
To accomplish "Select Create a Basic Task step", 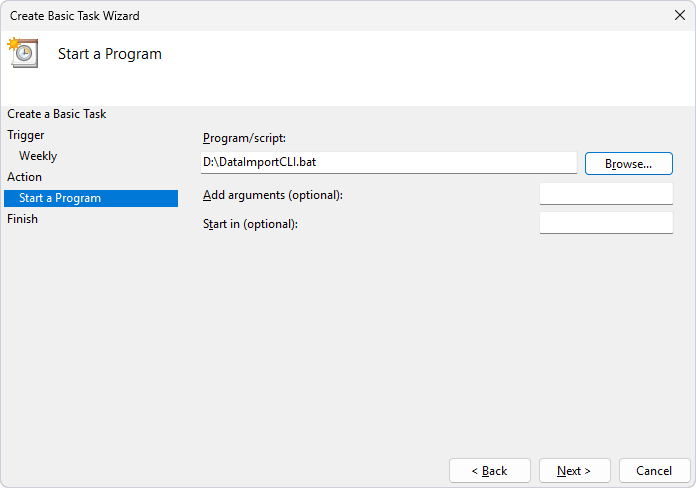I will pyautogui.click(x=57, y=114).
